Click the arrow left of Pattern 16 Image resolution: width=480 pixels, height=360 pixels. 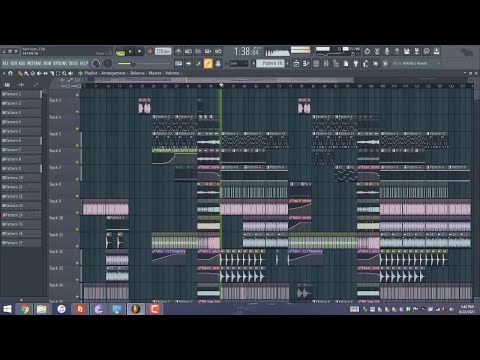[x=253, y=63]
